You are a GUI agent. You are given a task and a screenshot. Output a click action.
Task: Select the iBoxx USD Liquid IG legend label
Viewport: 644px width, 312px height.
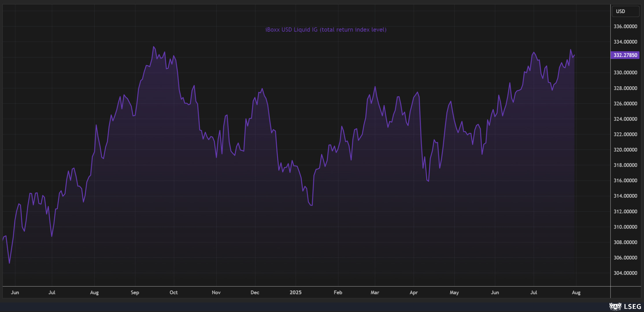click(326, 29)
